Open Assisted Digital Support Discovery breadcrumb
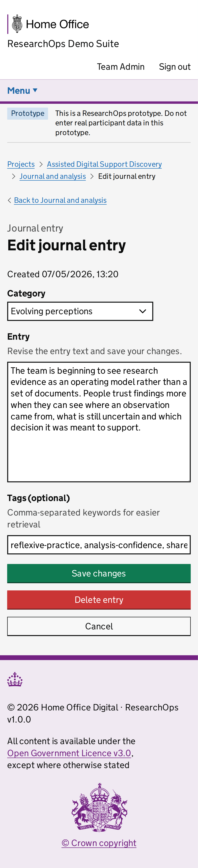 pos(104,164)
